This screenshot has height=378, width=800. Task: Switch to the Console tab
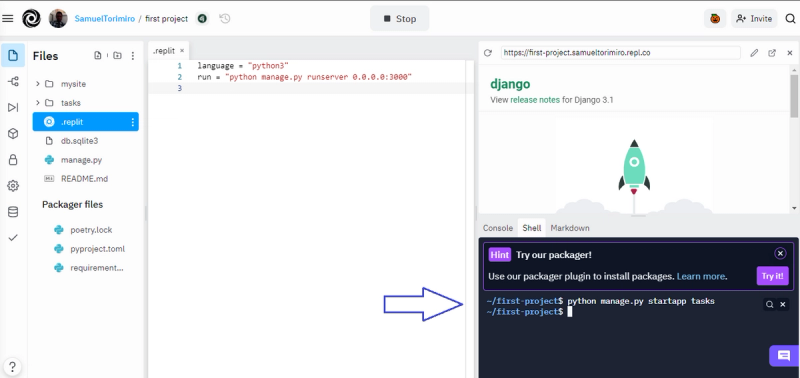point(497,228)
